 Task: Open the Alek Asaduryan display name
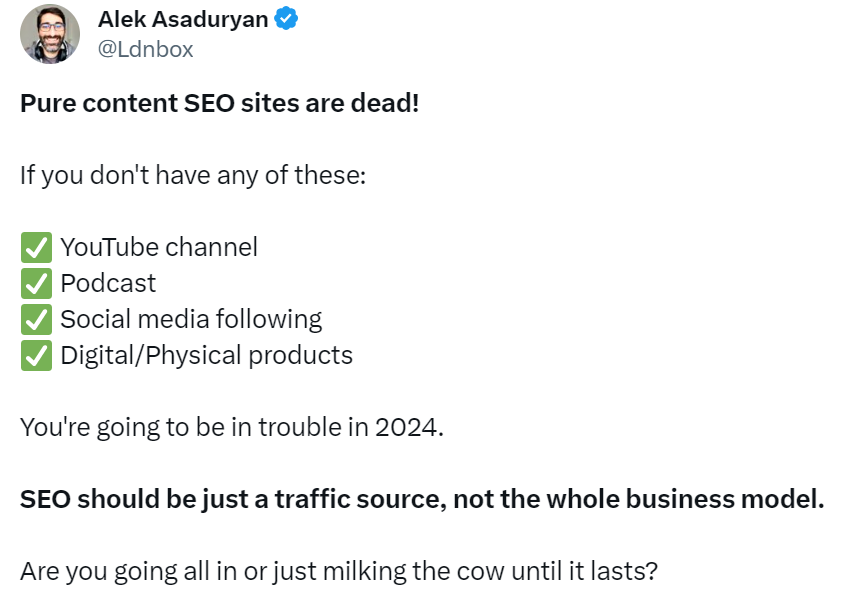click(183, 19)
